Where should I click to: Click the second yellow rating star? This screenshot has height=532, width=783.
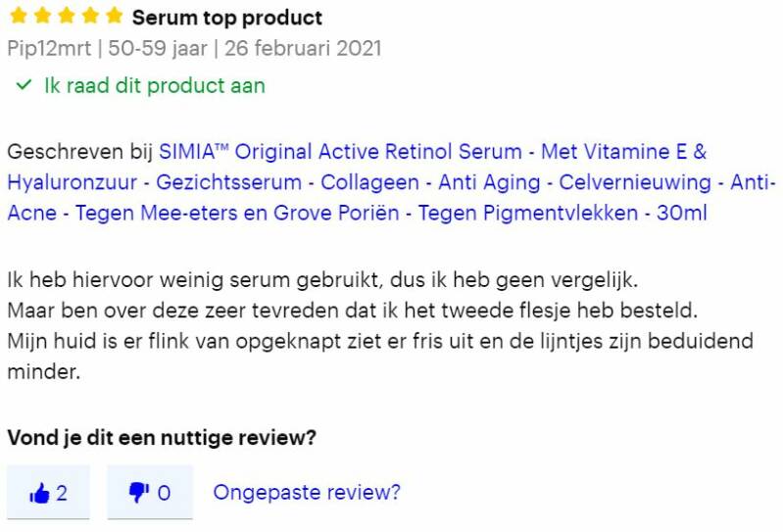[x=41, y=17]
